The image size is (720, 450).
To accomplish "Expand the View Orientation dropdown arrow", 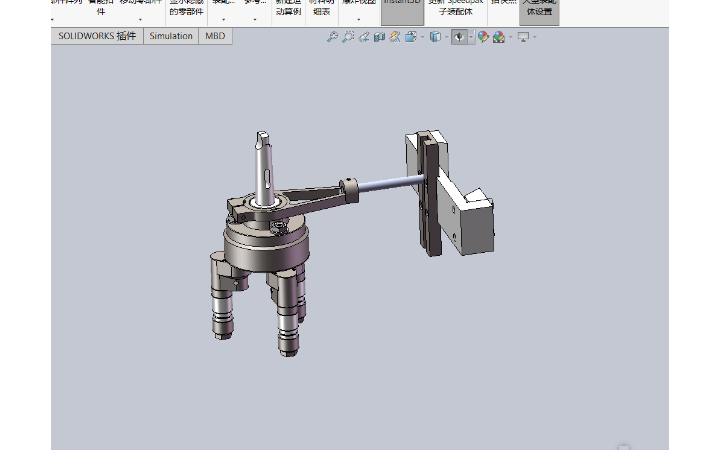I will point(422,37).
